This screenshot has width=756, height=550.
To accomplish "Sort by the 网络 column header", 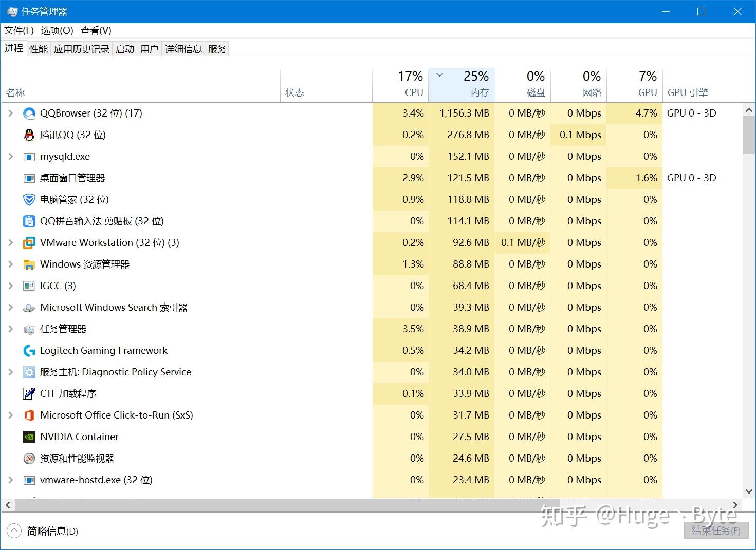I will click(x=578, y=85).
